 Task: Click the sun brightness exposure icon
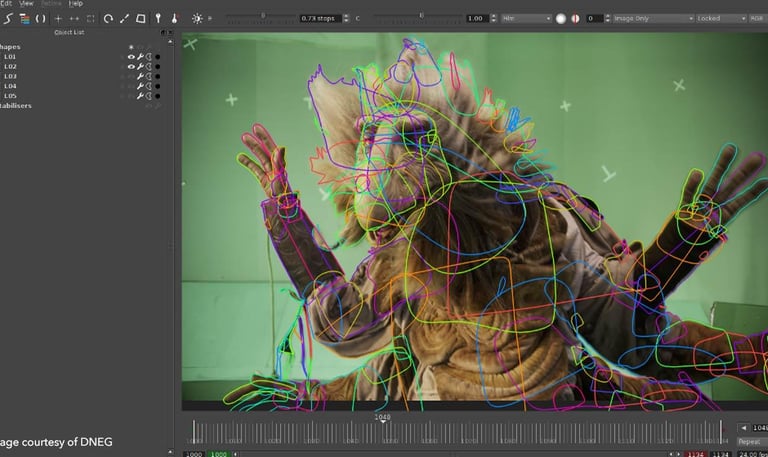click(197, 18)
